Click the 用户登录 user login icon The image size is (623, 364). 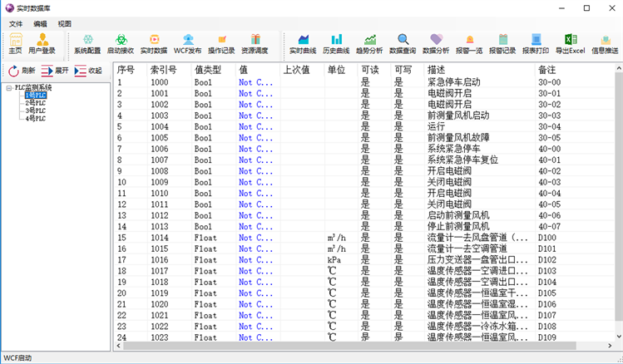coord(42,44)
